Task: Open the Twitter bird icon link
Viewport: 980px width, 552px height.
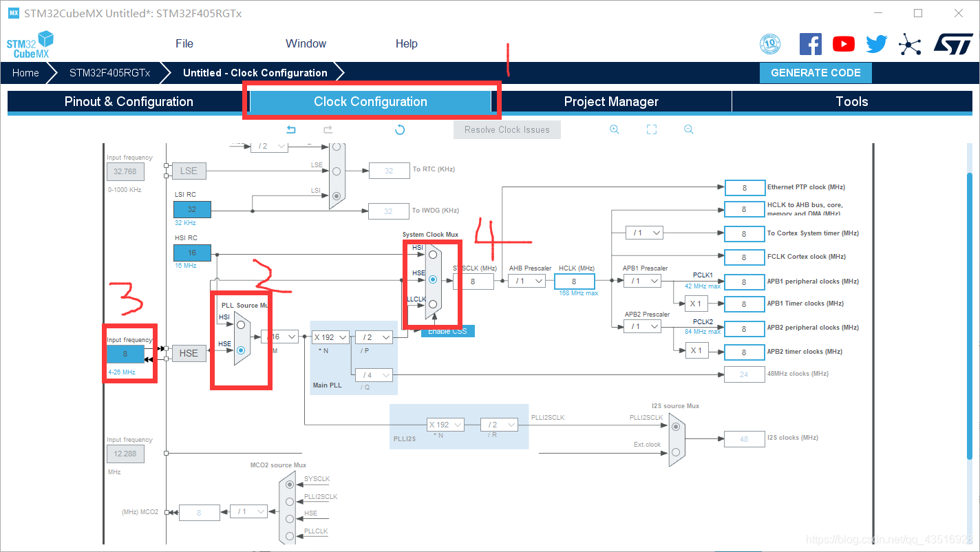Action: (x=877, y=44)
